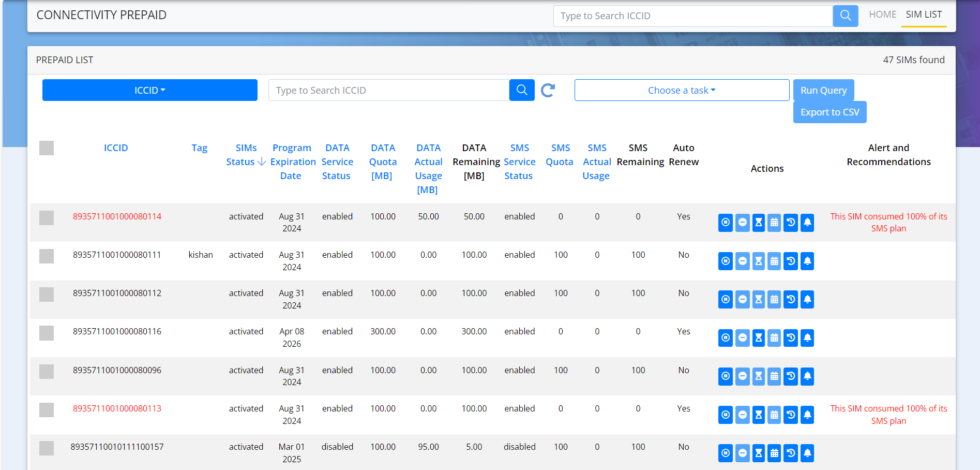
Task: Click the minus-circle icon for ICCID 8935711001000080112
Action: [x=743, y=300]
